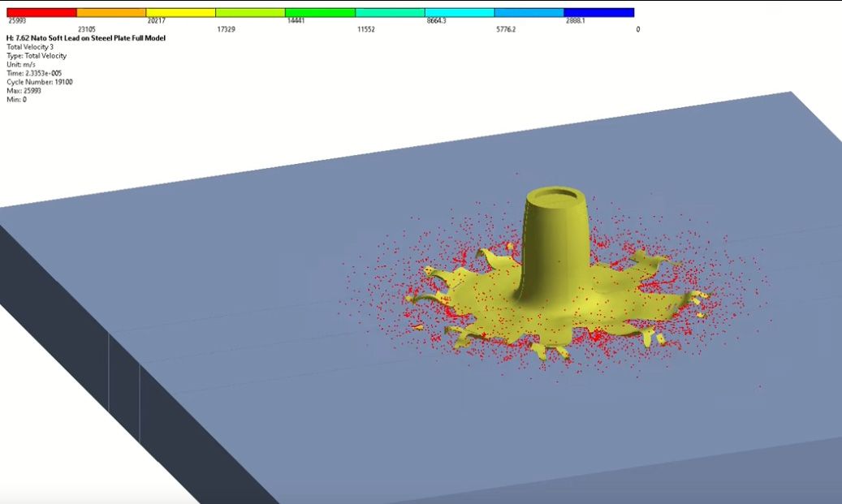Select the "Max: 25993" line
842x504 pixels.
coord(24,91)
